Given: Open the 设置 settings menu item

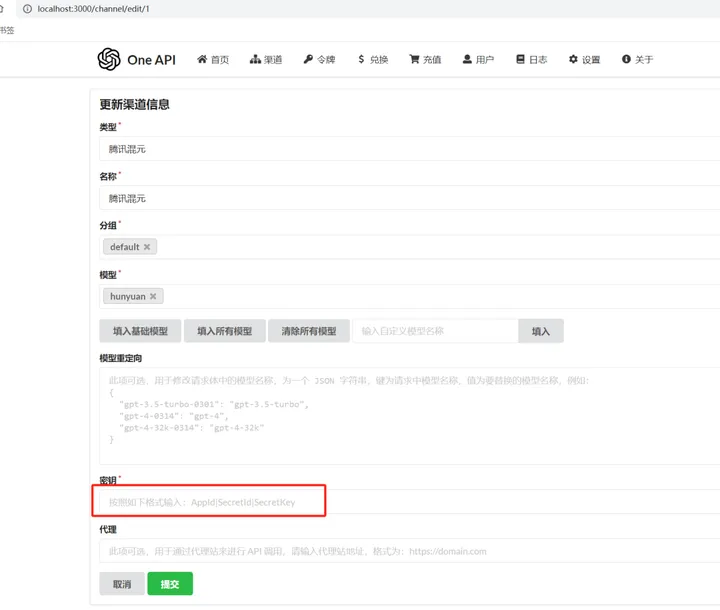Looking at the screenshot, I should [x=585, y=59].
